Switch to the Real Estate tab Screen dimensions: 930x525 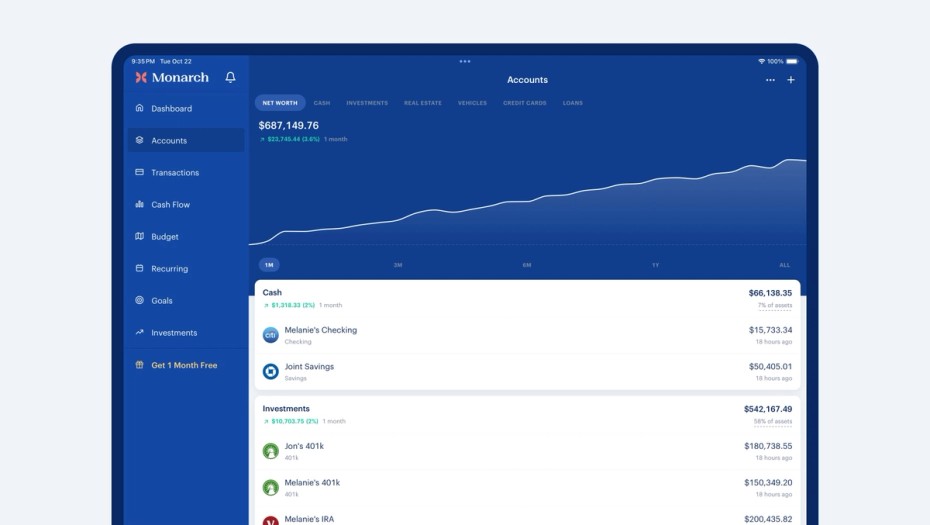(423, 103)
